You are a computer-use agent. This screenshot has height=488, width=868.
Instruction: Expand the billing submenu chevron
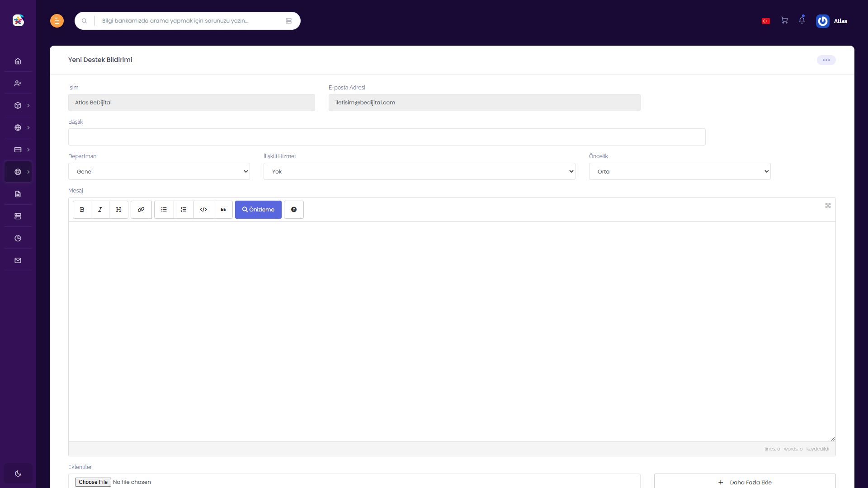28,150
